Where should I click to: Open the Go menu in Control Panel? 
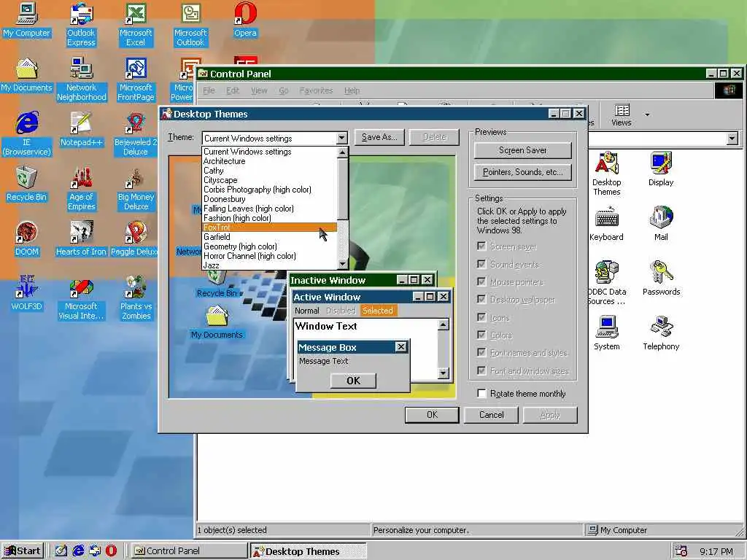click(284, 90)
